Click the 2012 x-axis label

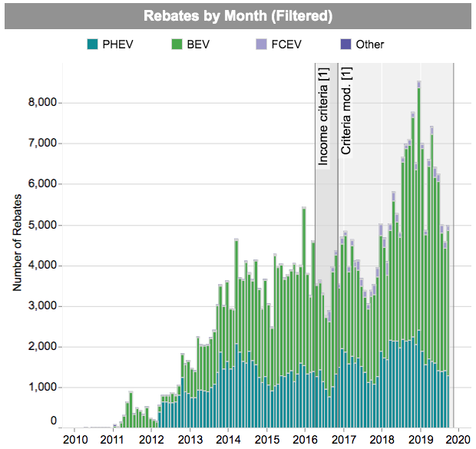151,439
